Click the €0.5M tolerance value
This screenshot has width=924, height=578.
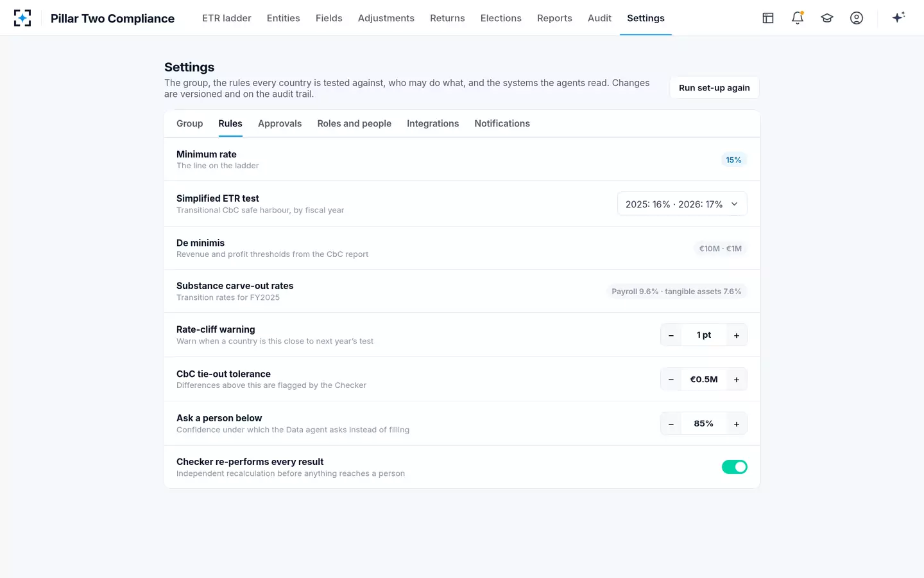pos(704,380)
